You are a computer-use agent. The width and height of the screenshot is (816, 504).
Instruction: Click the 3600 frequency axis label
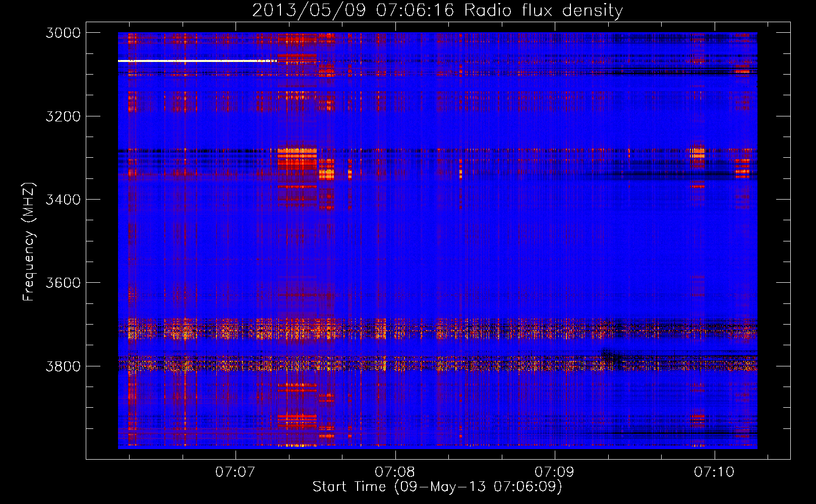click(x=63, y=283)
